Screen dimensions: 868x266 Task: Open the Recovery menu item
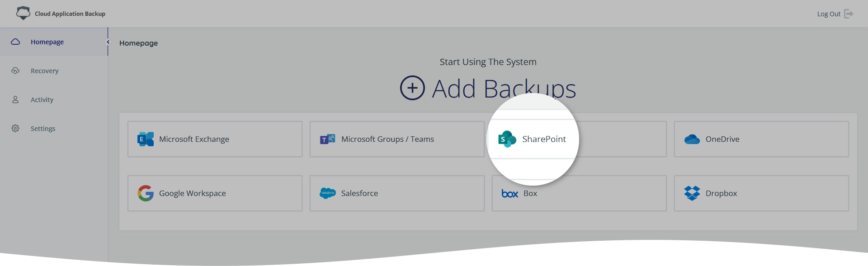54,70
